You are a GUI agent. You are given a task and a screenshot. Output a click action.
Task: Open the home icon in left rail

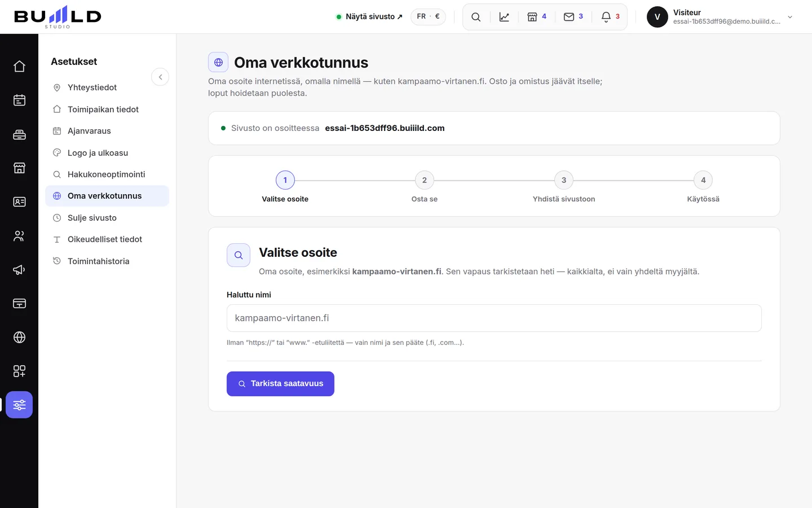(x=19, y=67)
